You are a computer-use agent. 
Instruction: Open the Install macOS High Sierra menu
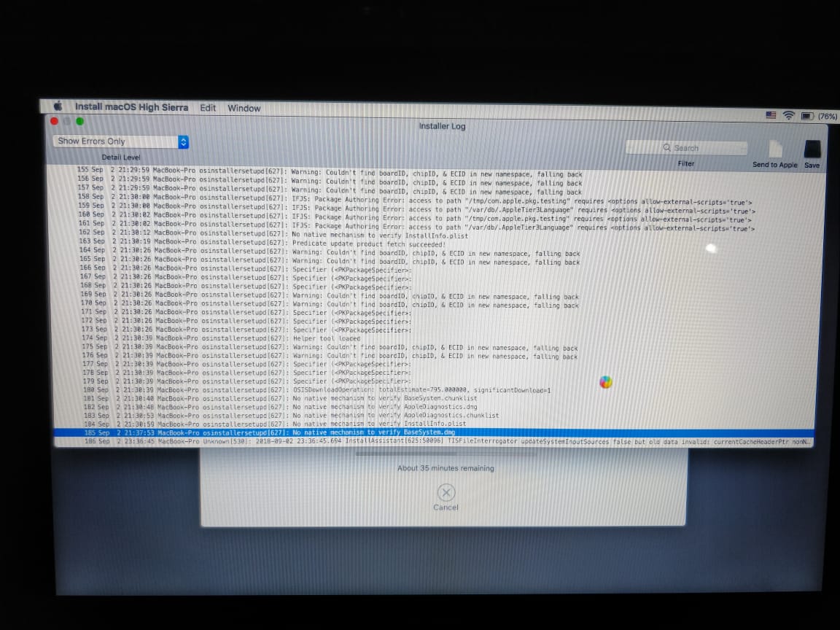[x=131, y=106]
